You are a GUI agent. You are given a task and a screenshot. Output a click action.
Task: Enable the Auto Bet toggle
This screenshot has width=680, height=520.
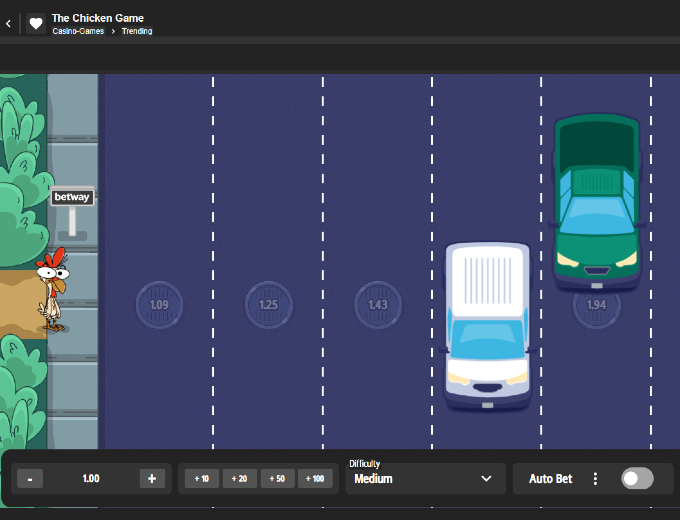point(637,479)
